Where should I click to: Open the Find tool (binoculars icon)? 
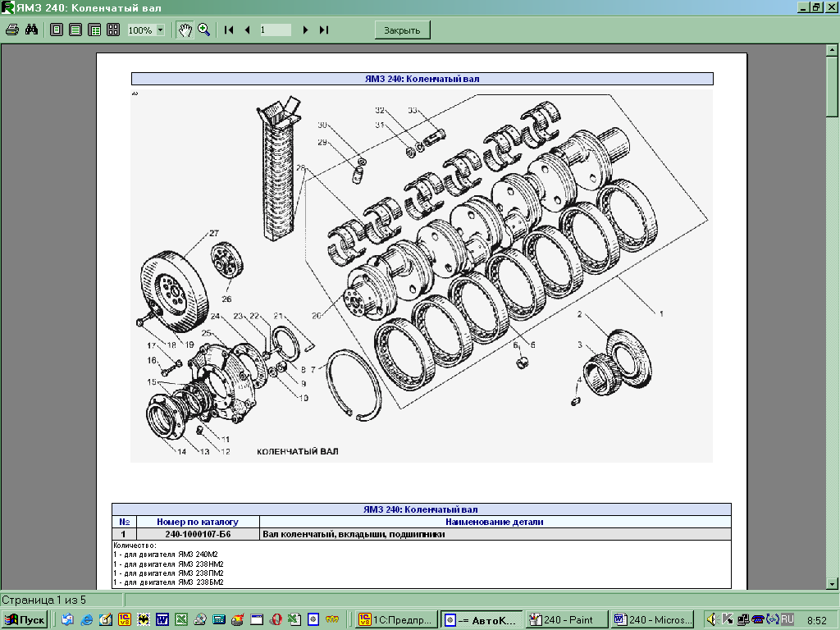32,30
